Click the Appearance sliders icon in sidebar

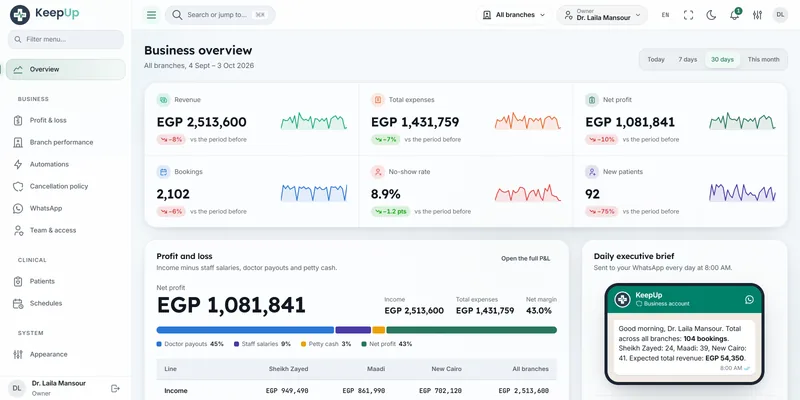pyautogui.click(x=18, y=354)
